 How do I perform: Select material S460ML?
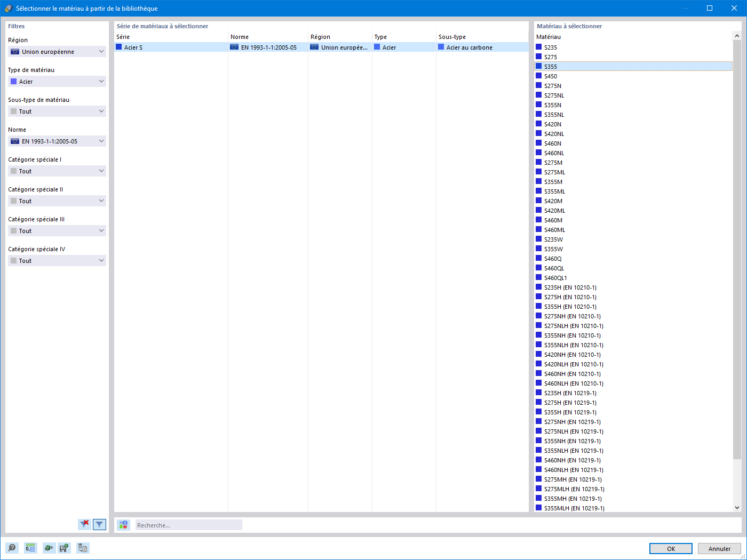[x=633, y=229]
